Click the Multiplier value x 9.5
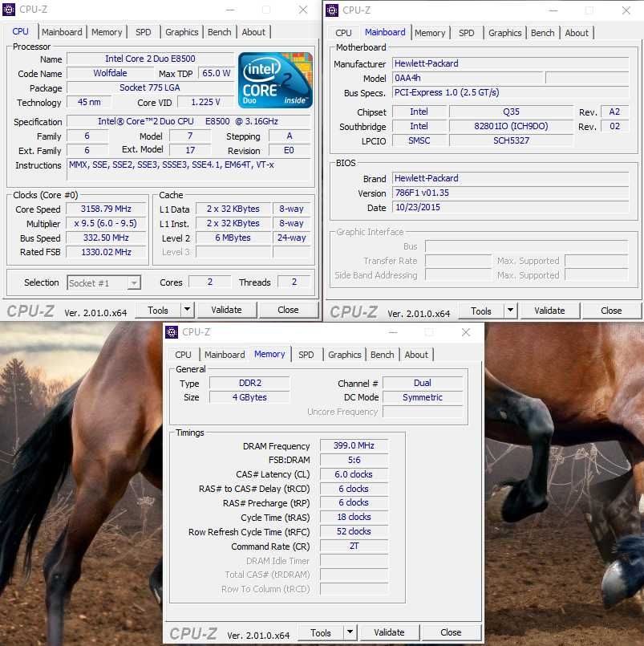 pyautogui.click(x=106, y=223)
